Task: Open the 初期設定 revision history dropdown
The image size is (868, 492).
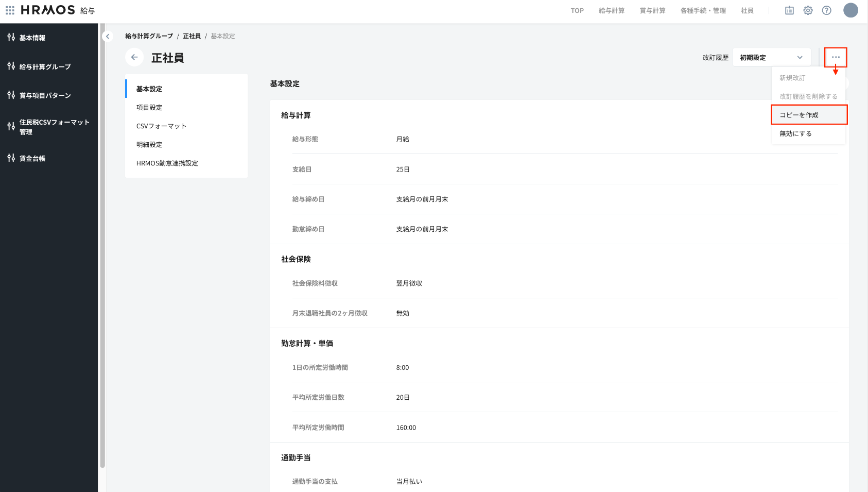Action: click(x=771, y=58)
